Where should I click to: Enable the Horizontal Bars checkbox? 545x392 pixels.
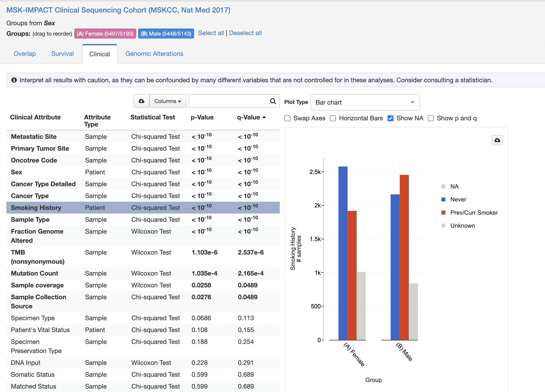(333, 118)
